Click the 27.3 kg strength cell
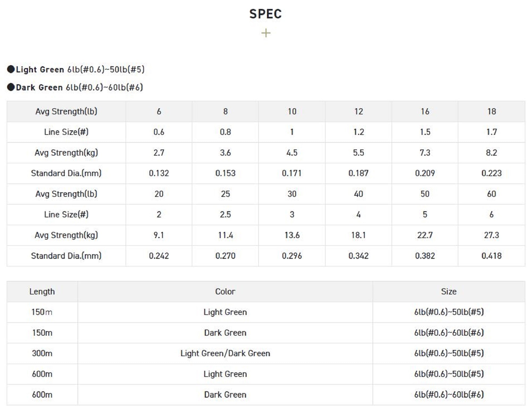Image resolution: width=532 pixels, height=412 pixels. (x=491, y=235)
